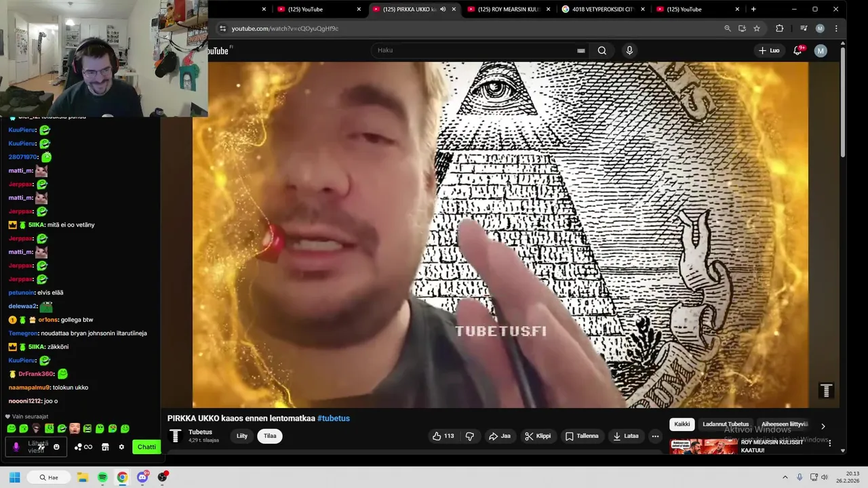Image resolution: width=868 pixels, height=488 pixels.
Task: Insert the shouting face photo emote
Action: (75, 428)
